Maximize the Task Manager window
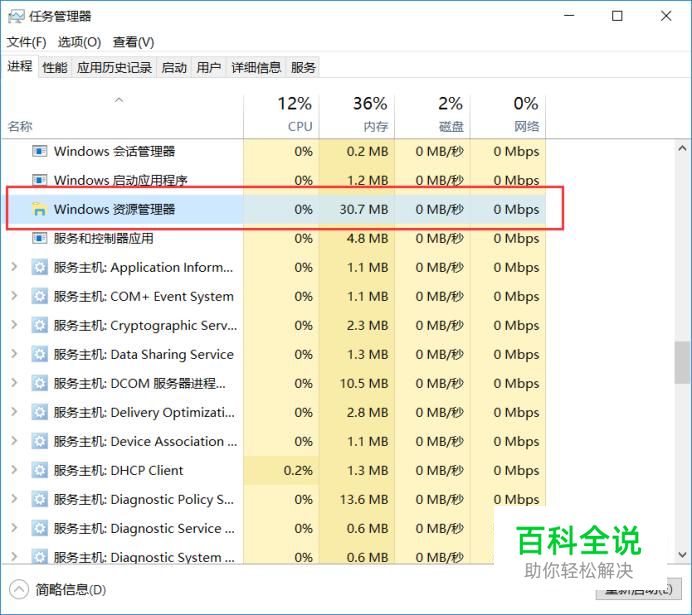This screenshot has height=615, width=692. coord(617,16)
